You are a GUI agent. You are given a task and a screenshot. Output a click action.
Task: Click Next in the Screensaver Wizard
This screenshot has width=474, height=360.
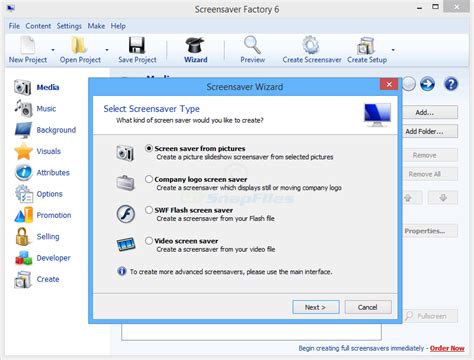coord(316,307)
